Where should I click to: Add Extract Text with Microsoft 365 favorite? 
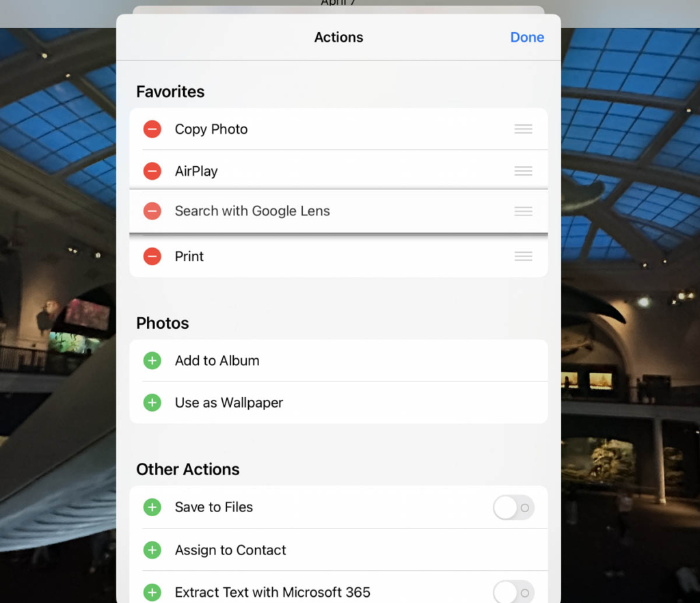click(x=152, y=592)
